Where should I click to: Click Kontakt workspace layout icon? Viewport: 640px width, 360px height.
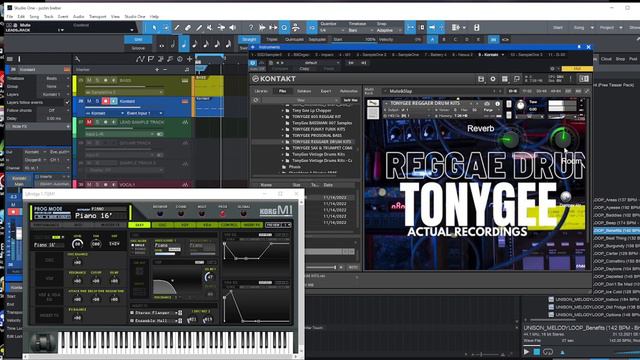[505, 79]
